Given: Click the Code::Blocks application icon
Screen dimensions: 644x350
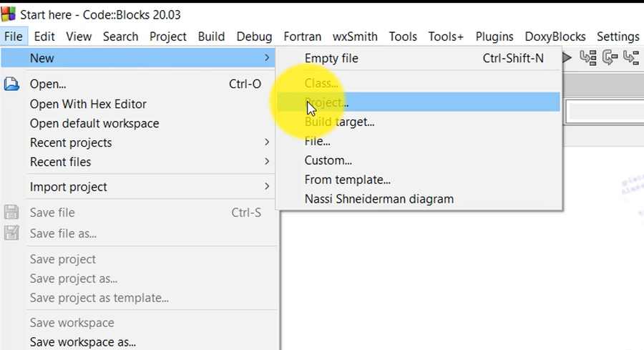Looking at the screenshot, I should point(8,14).
